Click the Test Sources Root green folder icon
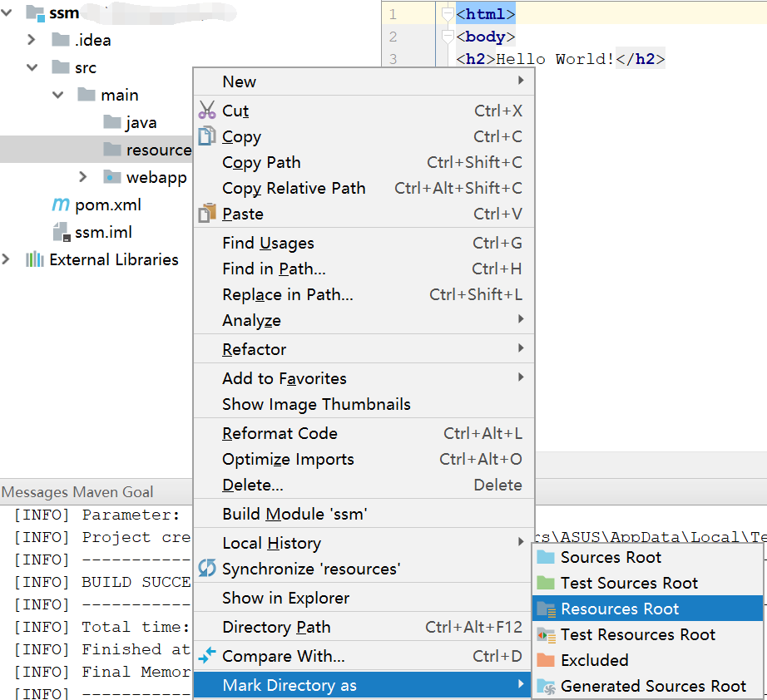The width and height of the screenshot is (767, 700). (546, 583)
